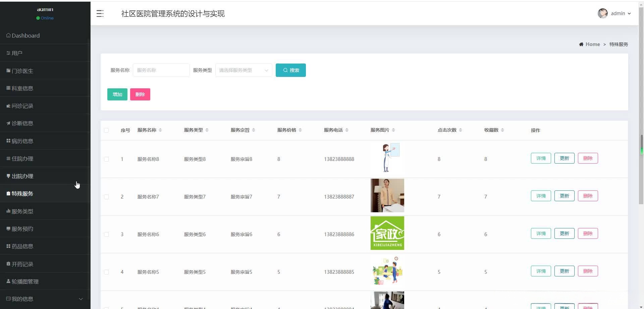Open 诊断信息 in the sidebar

point(45,123)
